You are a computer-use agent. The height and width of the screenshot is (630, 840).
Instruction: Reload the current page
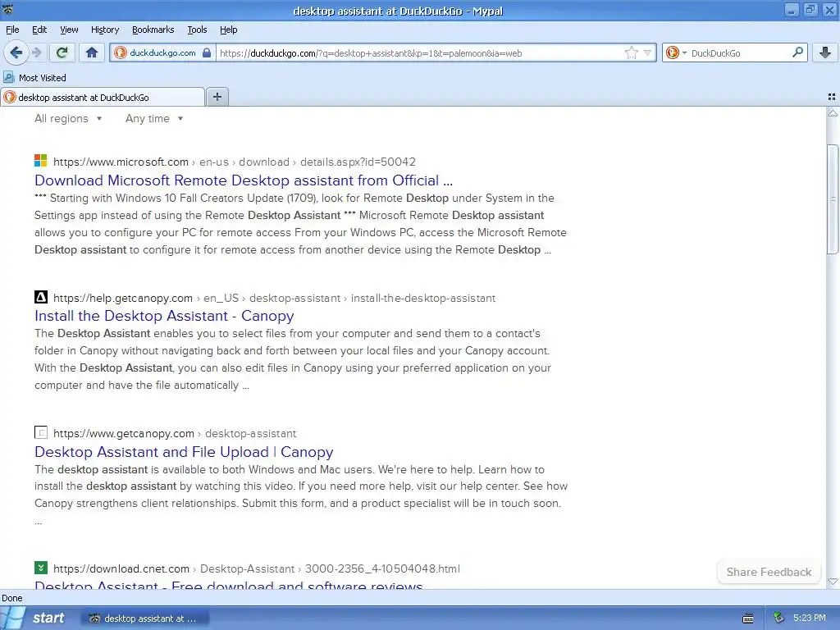(62, 52)
